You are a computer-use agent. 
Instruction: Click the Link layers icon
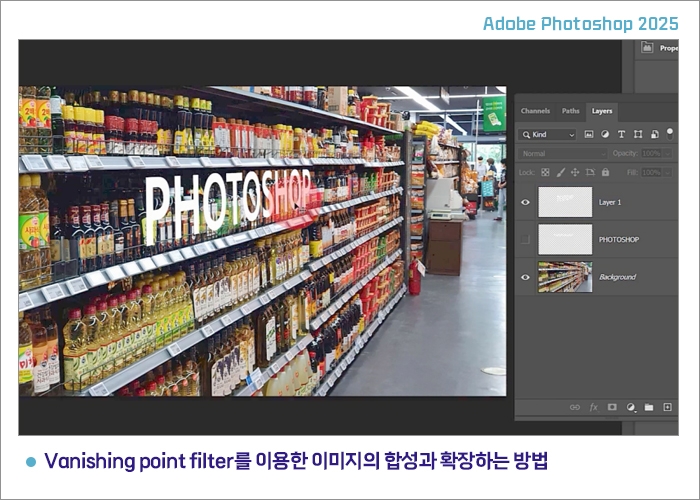(x=575, y=407)
